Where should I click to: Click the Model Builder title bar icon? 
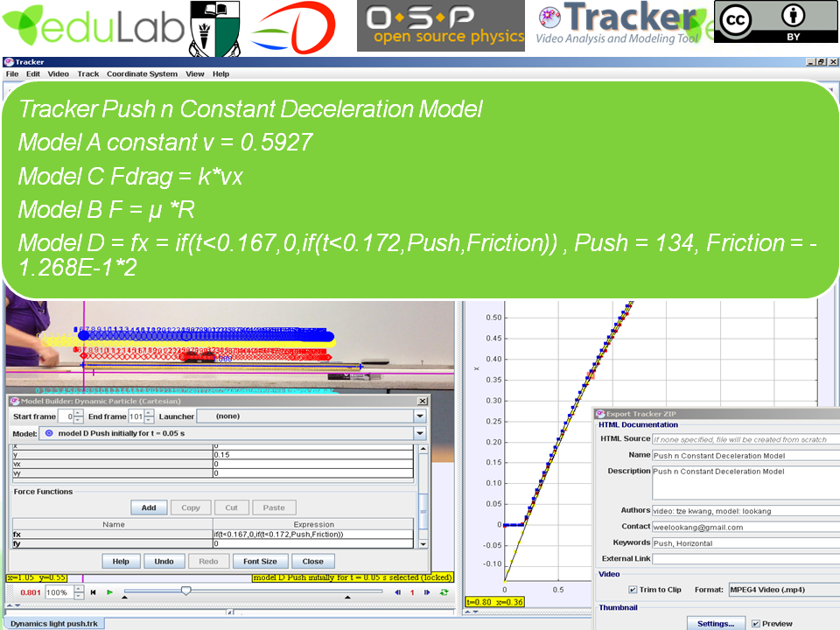coord(15,401)
